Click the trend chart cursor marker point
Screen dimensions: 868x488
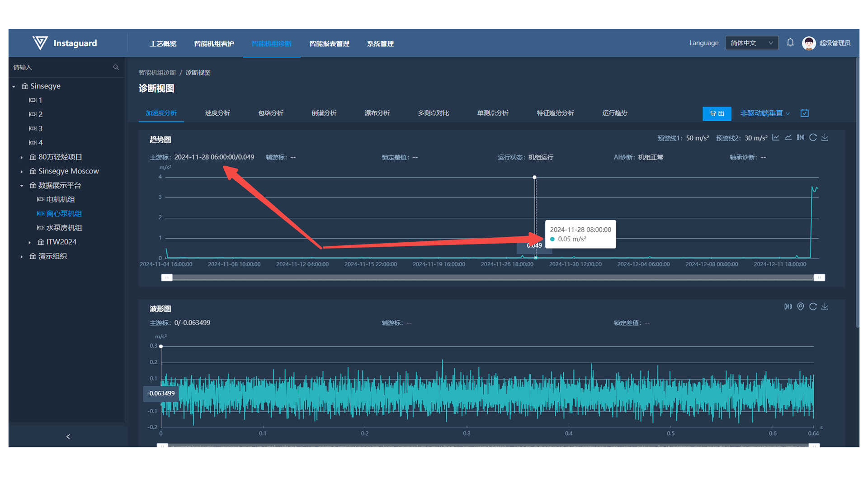point(534,178)
